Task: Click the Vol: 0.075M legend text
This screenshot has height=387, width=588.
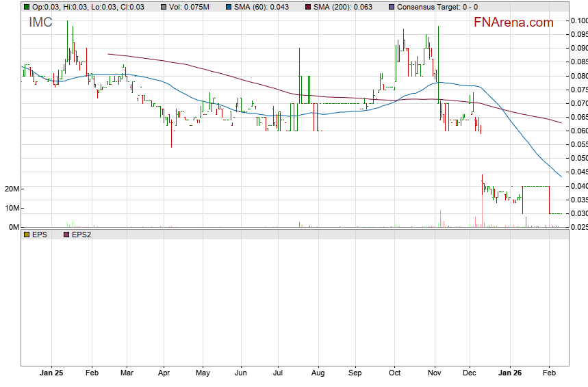Action: click(193, 7)
